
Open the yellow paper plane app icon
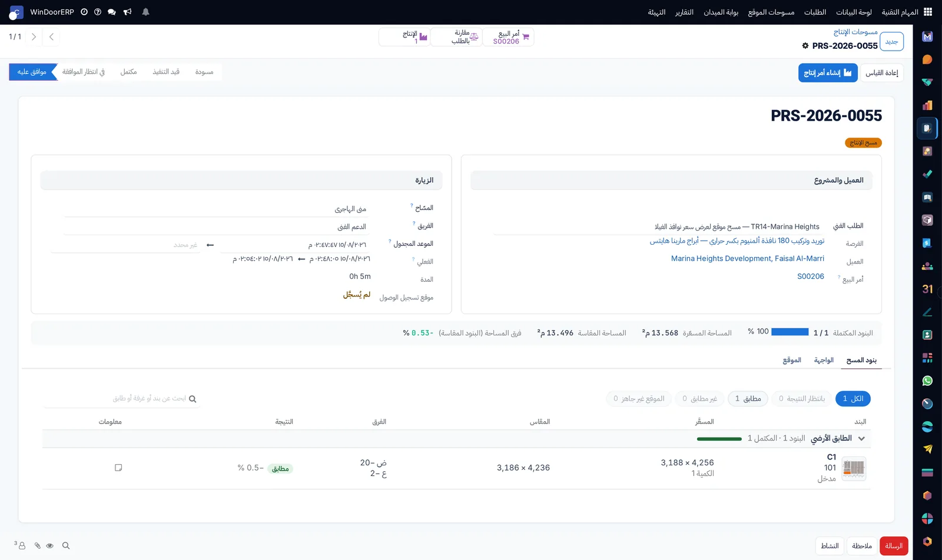click(927, 449)
